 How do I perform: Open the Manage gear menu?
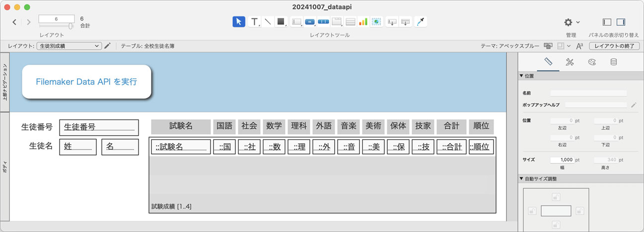572,22
